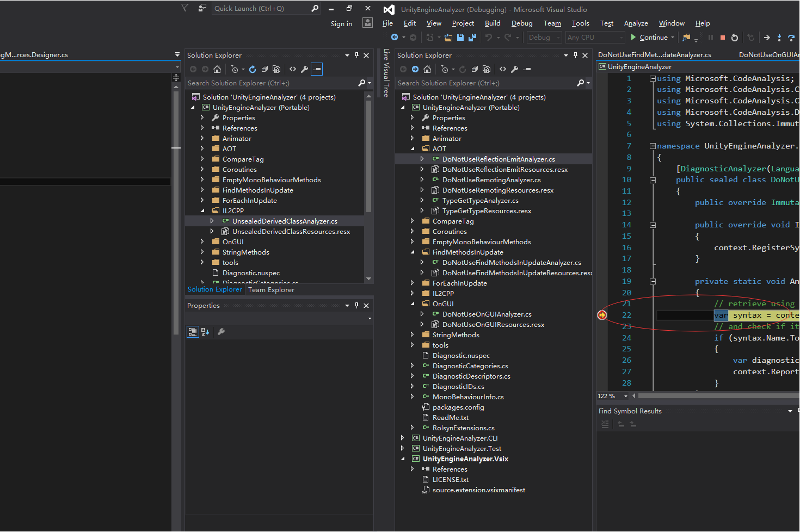Sort properties alphabetically in Properties panel
Image resolution: width=800 pixels, height=532 pixels.
coord(205,332)
